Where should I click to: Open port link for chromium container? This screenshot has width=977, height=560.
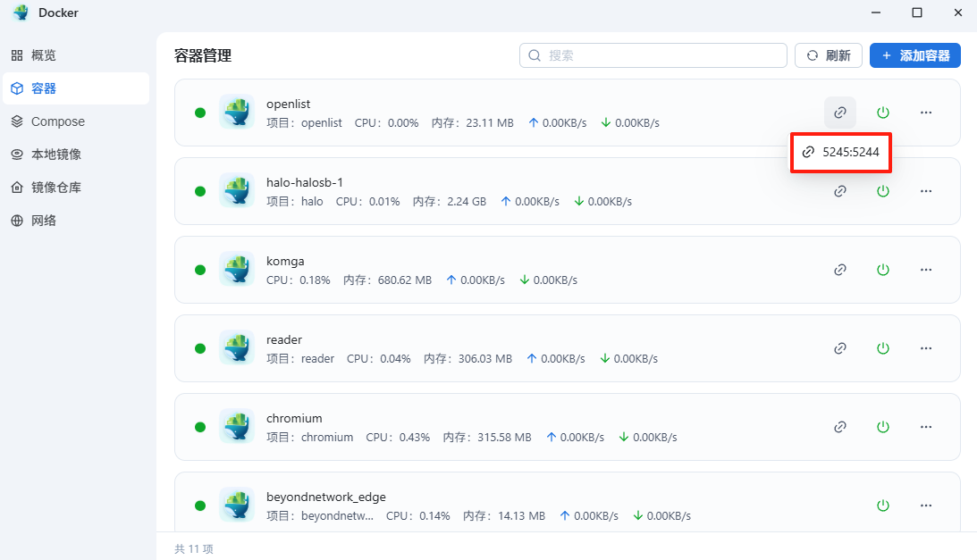point(840,427)
